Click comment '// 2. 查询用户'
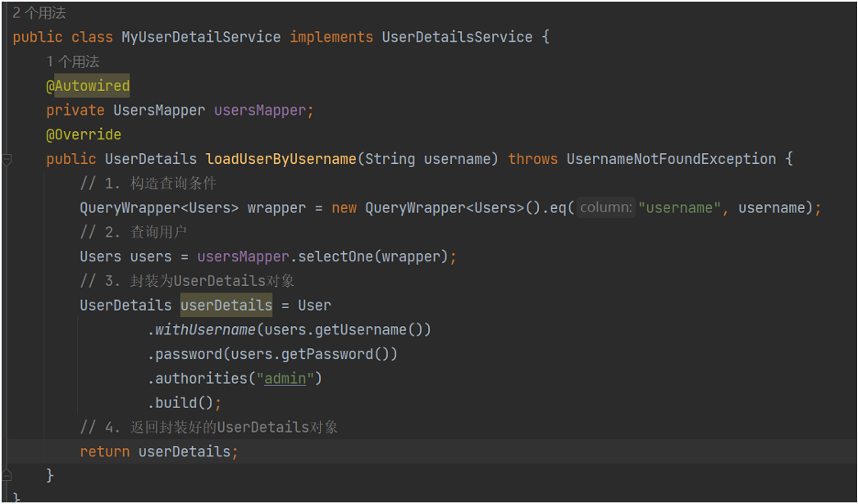Viewport: 858px width, 504px height. pos(134,232)
